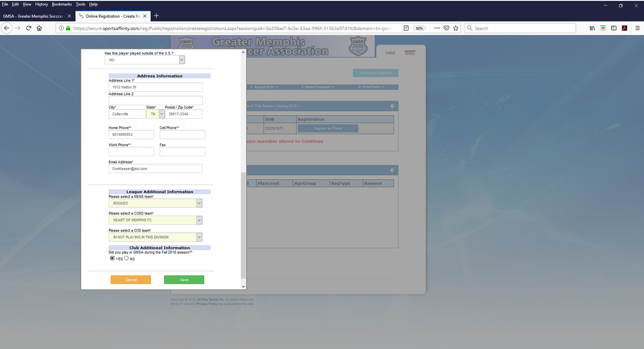644x349 pixels.
Task: Click the Email Address input field
Action: click(155, 169)
